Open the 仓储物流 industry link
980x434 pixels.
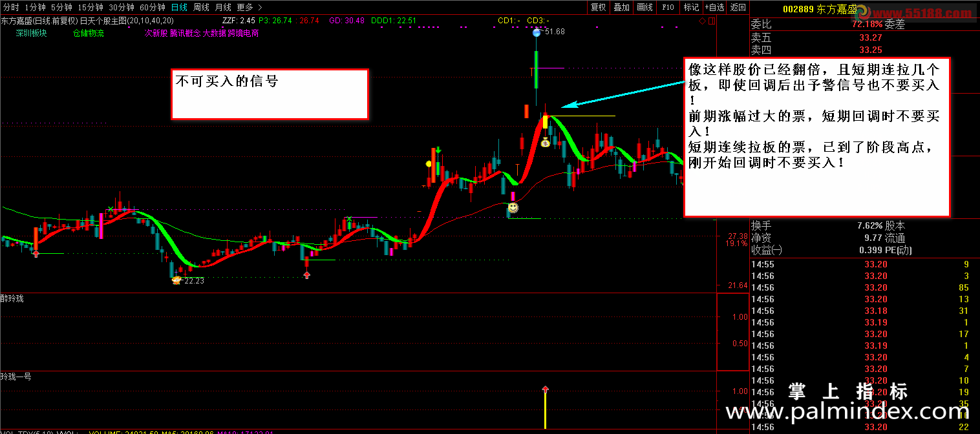(x=89, y=33)
